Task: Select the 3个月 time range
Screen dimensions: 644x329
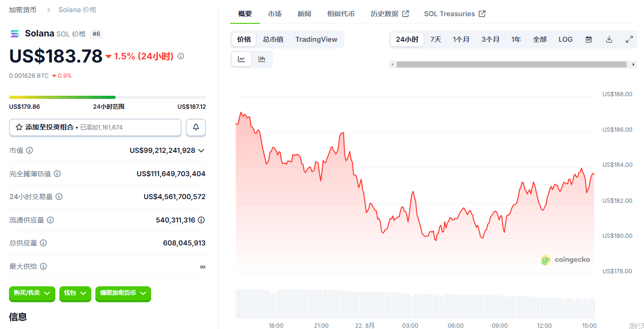Action: 490,40
